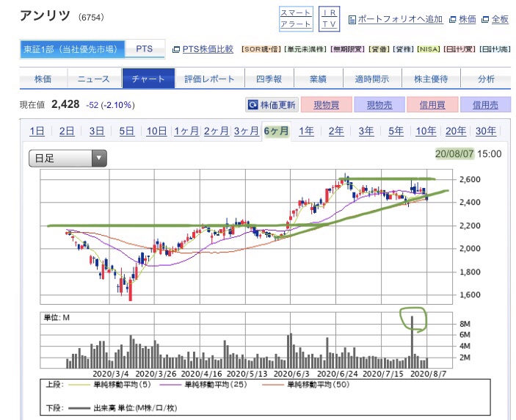Select the 5年 chart period
516x420 pixels.
click(x=396, y=131)
